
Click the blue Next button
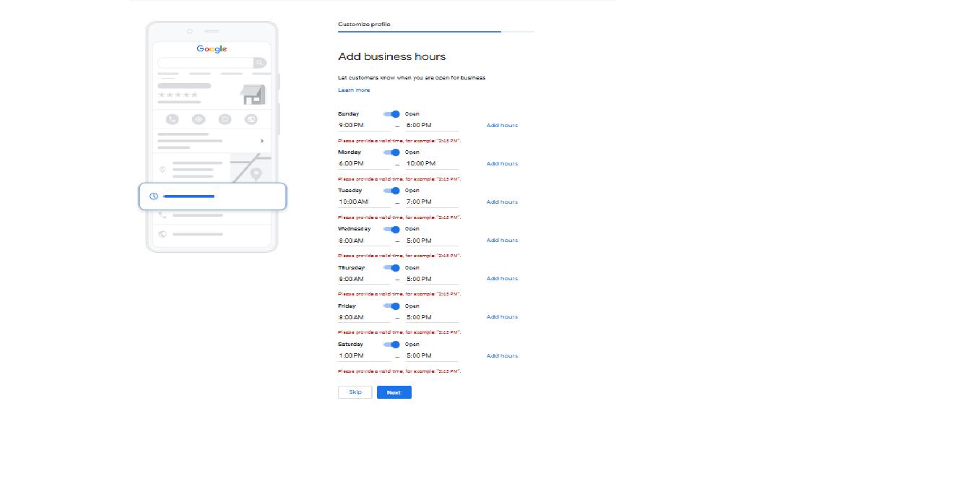click(x=394, y=392)
